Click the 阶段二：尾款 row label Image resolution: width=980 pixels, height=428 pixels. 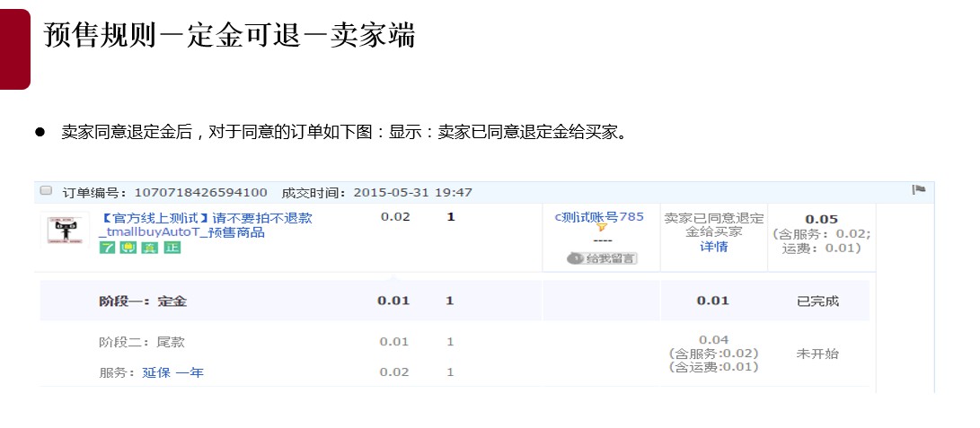pyautogui.click(x=142, y=342)
